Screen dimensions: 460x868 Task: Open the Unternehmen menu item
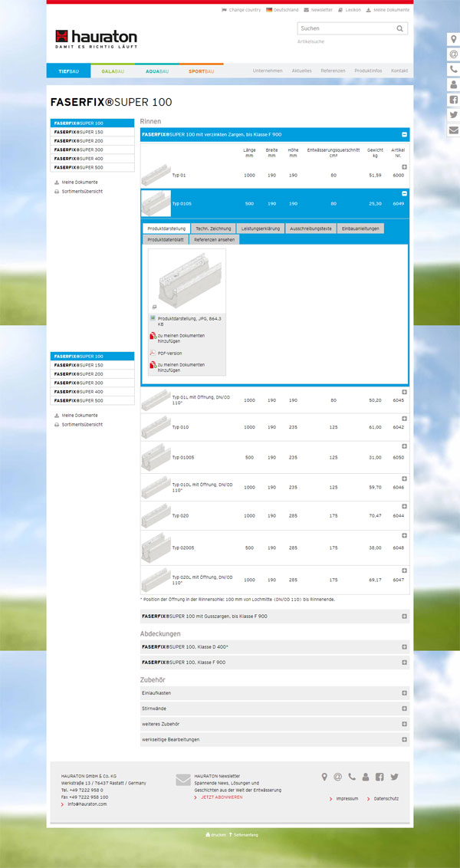click(268, 71)
